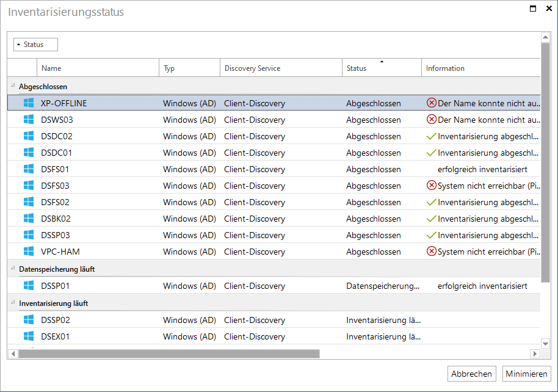Collapse the Inventarisierung läuft group

[13, 302]
